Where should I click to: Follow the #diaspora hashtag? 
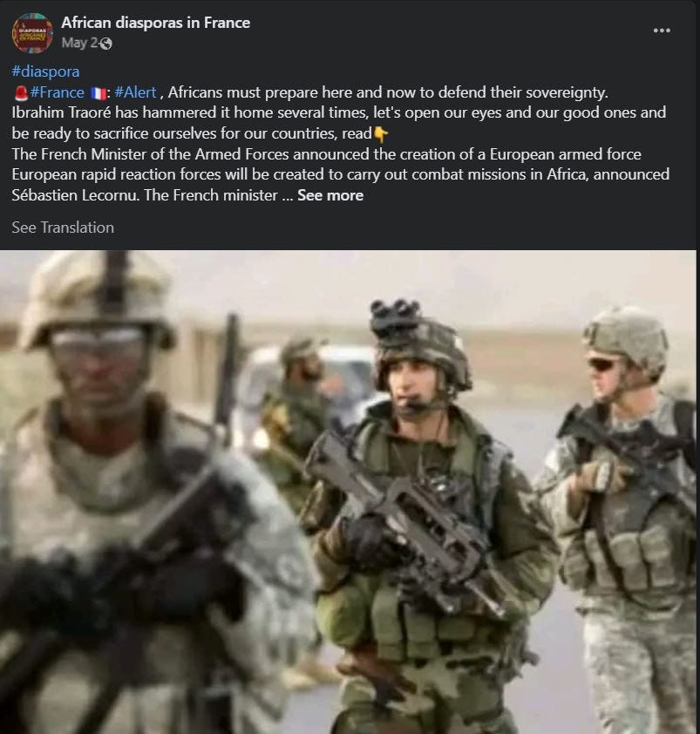[x=45, y=71]
